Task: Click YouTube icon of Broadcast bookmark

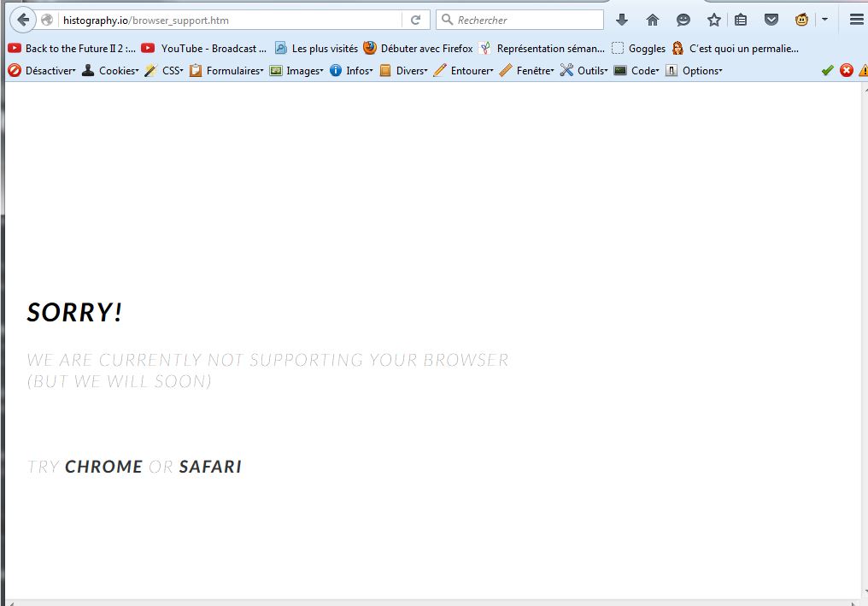Action: click(x=148, y=48)
